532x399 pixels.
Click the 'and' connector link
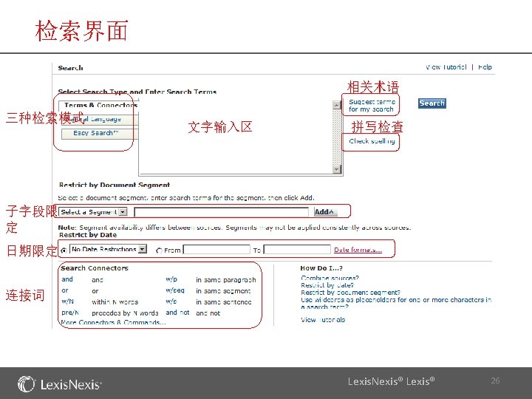pos(67,279)
